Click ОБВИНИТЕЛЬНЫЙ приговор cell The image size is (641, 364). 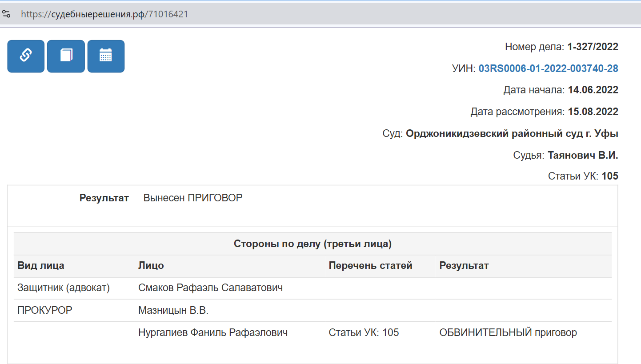click(508, 332)
